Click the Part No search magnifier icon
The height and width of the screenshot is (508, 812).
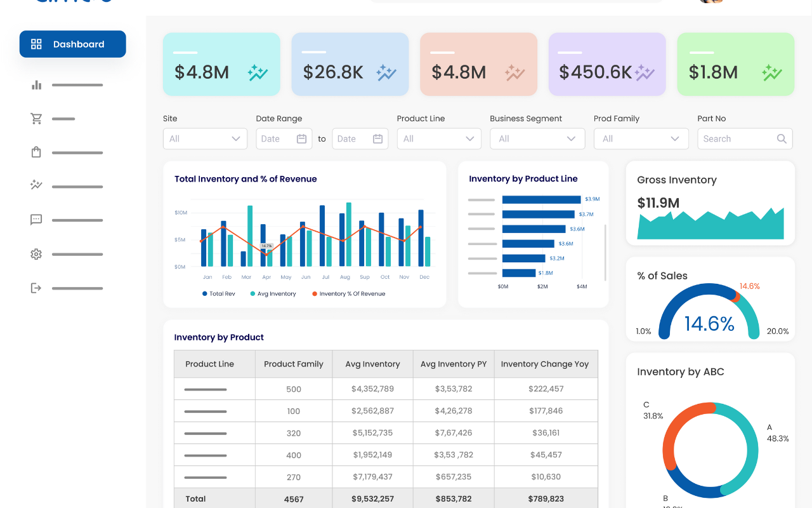point(782,138)
